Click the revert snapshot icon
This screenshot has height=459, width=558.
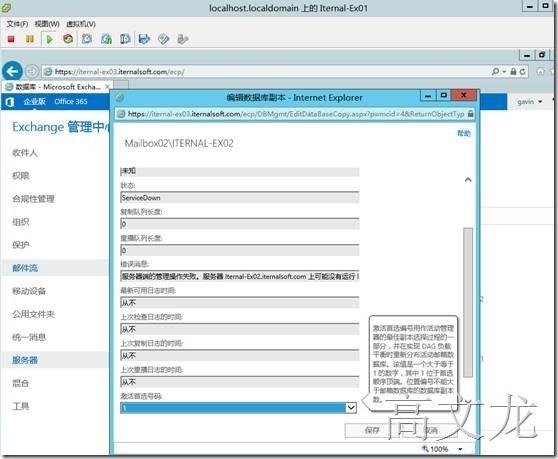[x=106, y=39]
